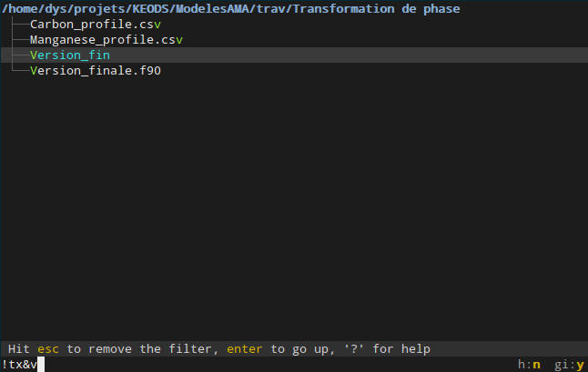Click the branch connector next to Carbon_profile.csv
Image resolution: width=588 pixels, height=372 pixels.
21,25
